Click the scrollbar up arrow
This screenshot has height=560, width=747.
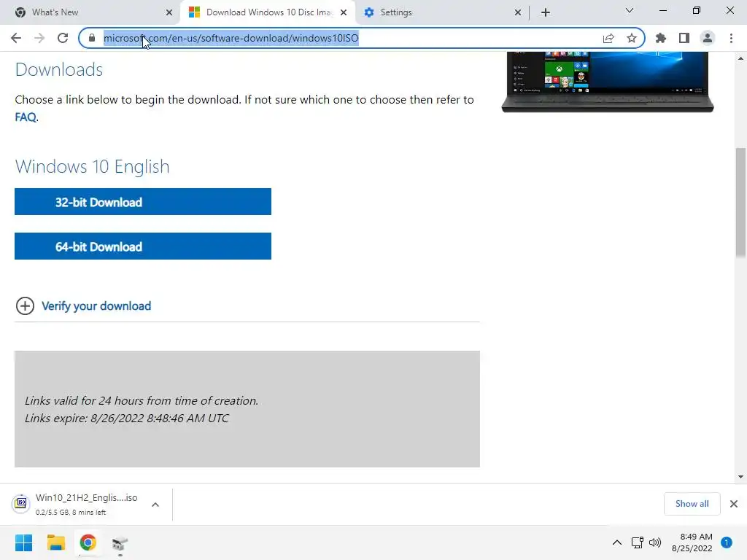click(x=740, y=58)
